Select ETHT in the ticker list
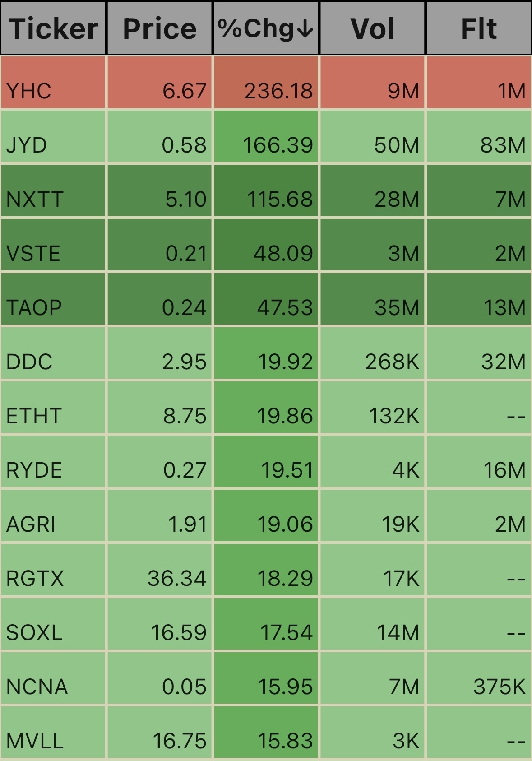Viewport: 532px width, 761px height. pyautogui.click(x=34, y=416)
